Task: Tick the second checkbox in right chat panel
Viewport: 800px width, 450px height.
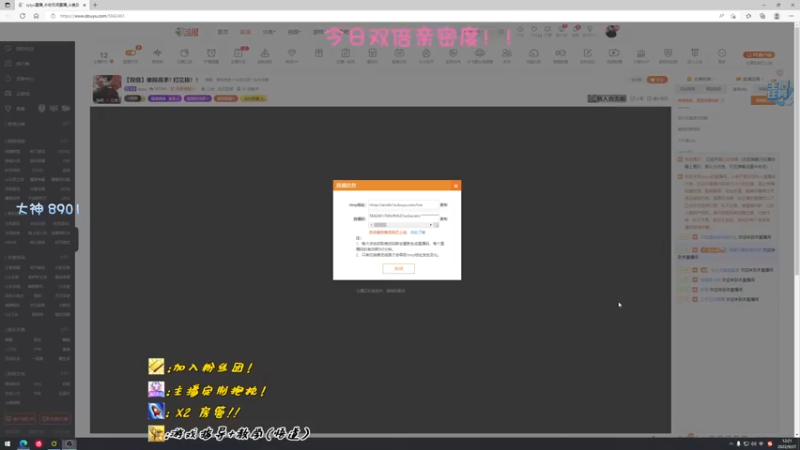Action: point(680,177)
